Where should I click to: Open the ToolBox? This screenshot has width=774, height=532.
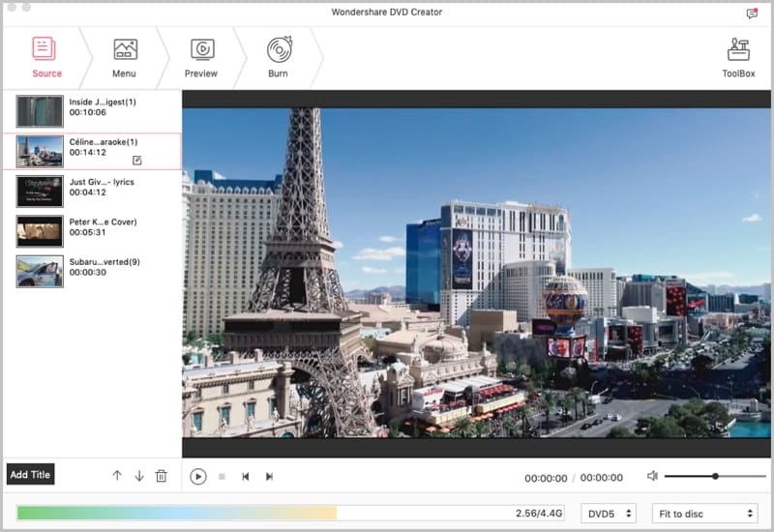point(738,57)
